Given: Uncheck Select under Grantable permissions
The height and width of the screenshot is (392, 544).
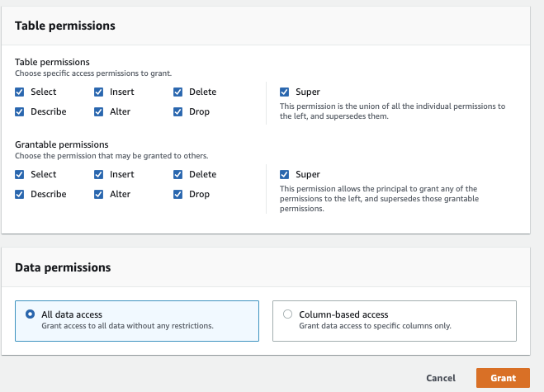Looking at the screenshot, I should 20,174.
